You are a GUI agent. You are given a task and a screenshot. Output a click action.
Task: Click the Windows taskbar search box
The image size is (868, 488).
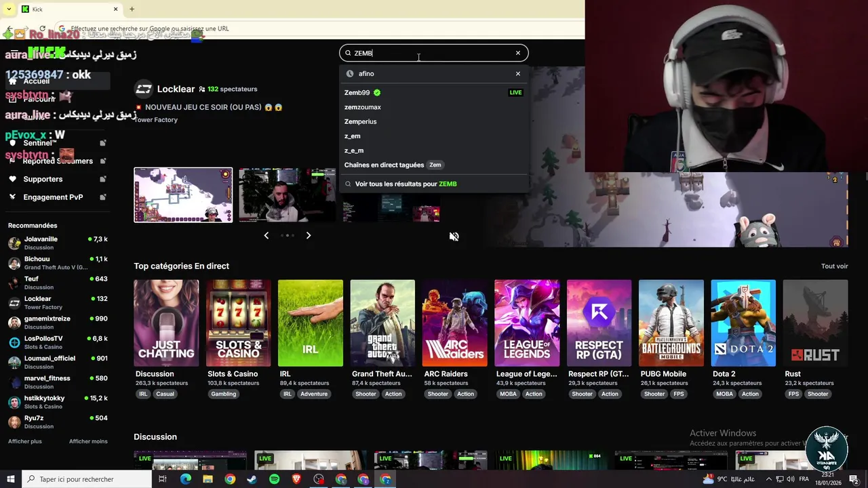tap(85, 479)
